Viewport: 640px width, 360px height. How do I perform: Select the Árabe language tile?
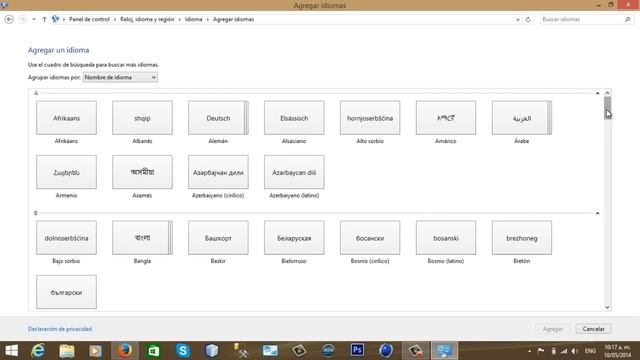click(x=522, y=118)
